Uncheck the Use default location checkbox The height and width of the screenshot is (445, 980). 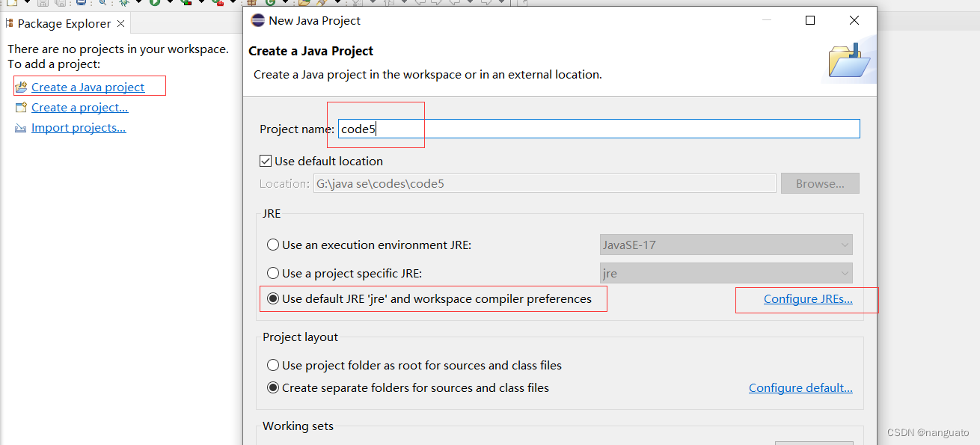coord(266,161)
